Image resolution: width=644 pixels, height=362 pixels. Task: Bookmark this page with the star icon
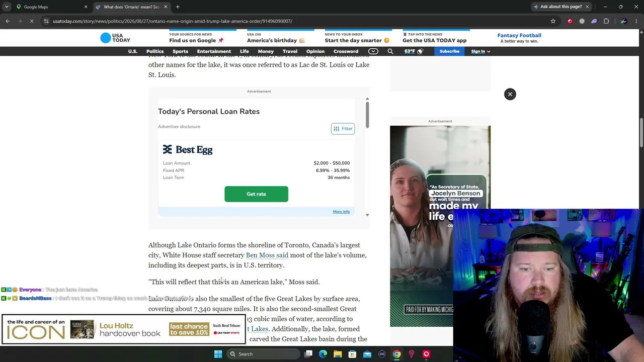553,21
